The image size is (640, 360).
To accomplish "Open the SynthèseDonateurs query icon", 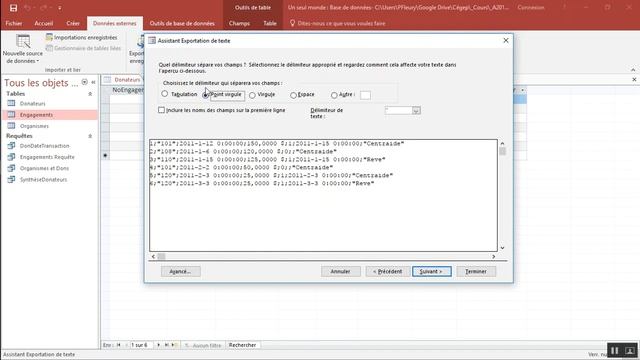I will [x=11, y=179].
